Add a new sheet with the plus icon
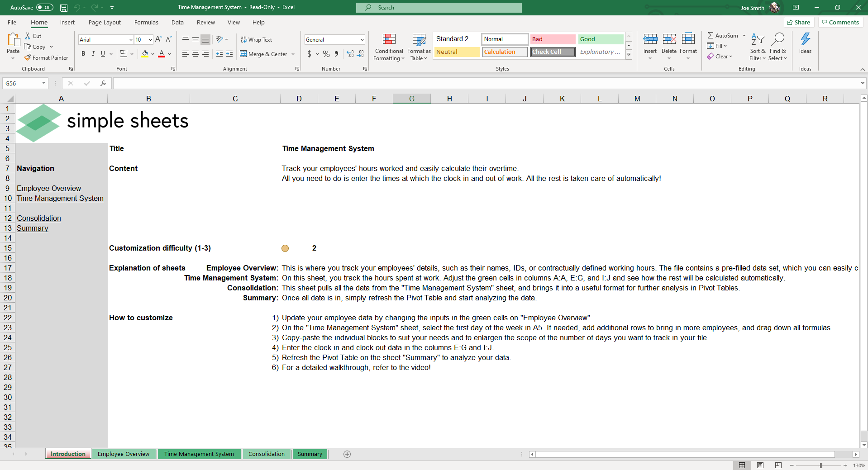Viewport: 868px width, 470px height. pyautogui.click(x=347, y=454)
